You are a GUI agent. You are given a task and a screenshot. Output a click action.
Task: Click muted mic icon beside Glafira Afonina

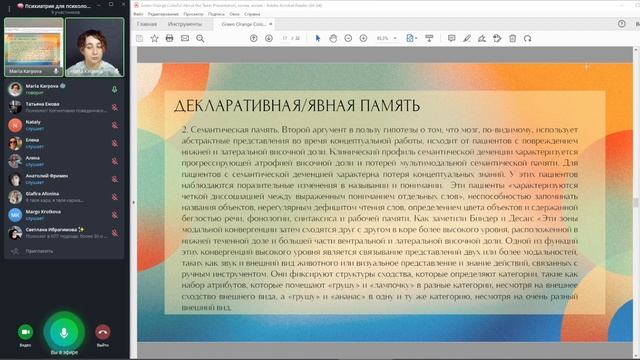(115, 197)
